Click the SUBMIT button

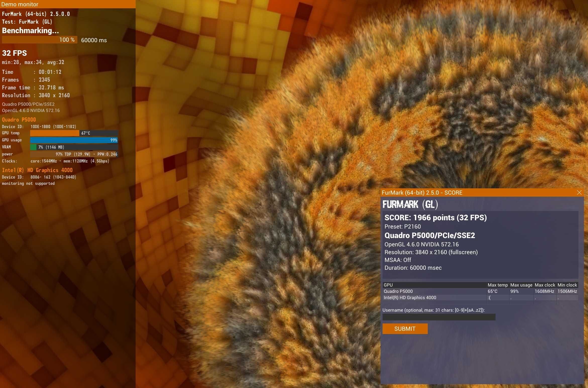click(405, 329)
